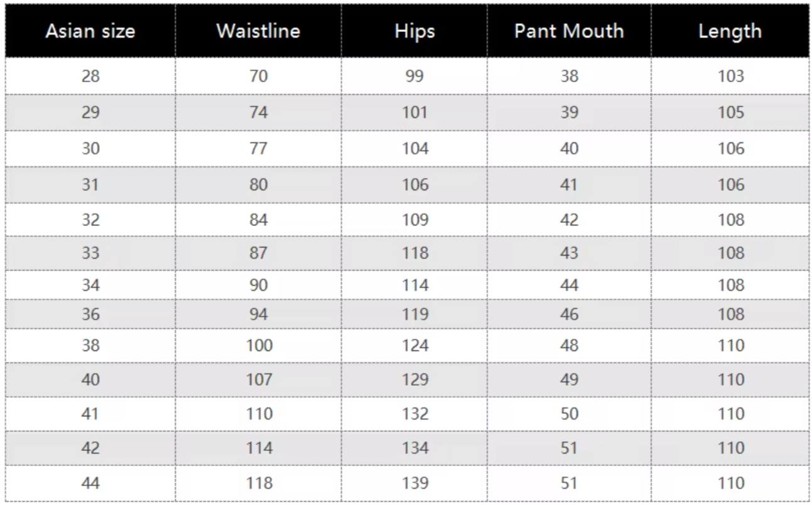812x505 pixels.
Task: Click the Asian size 40 cell
Action: coord(91,379)
